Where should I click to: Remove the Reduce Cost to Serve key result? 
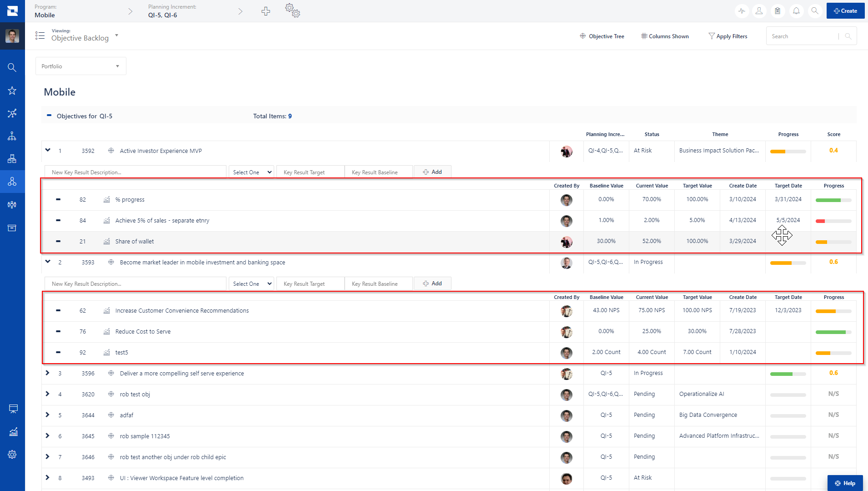click(58, 331)
